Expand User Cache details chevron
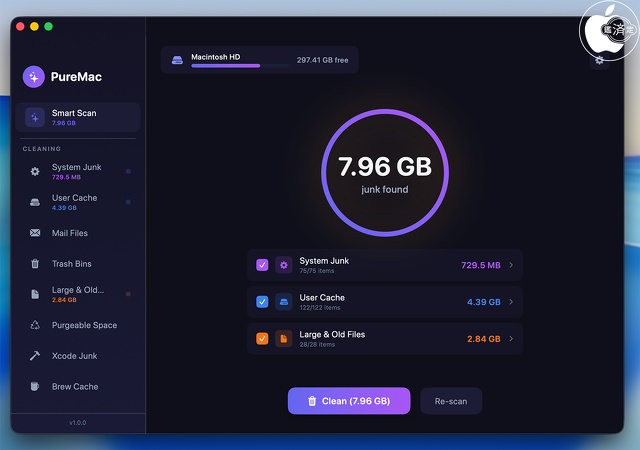The width and height of the screenshot is (640, 450). (x=511, y=301)
